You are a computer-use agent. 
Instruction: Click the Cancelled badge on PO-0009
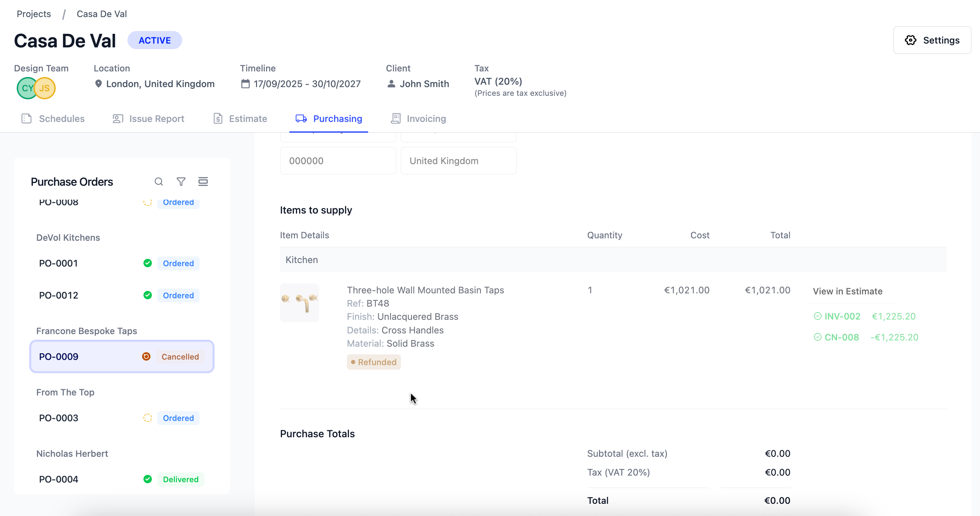click(x=180, y=356)
